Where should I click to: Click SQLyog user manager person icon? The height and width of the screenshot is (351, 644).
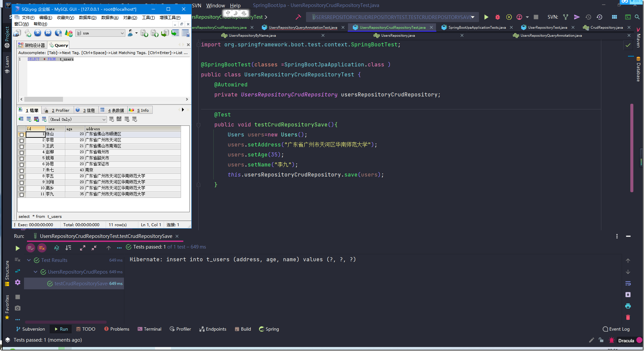click(x=130, y=33)
